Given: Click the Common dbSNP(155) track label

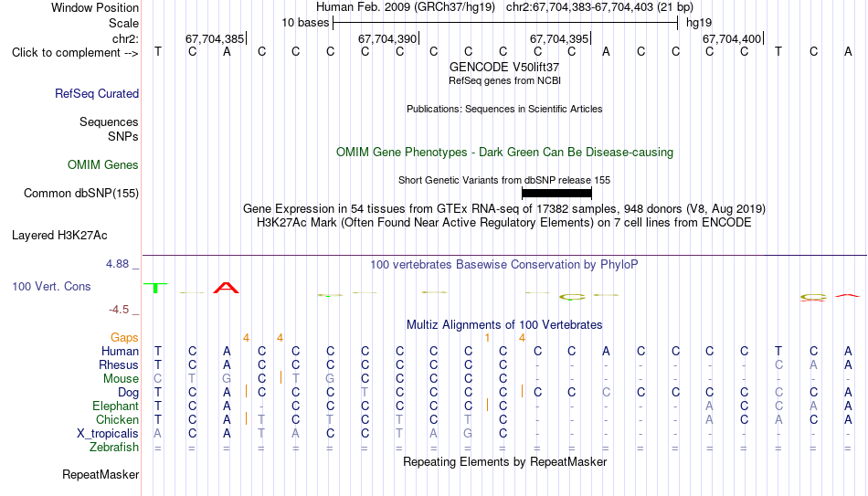Looking at the screenshot, I should click(x=80, y=194).
